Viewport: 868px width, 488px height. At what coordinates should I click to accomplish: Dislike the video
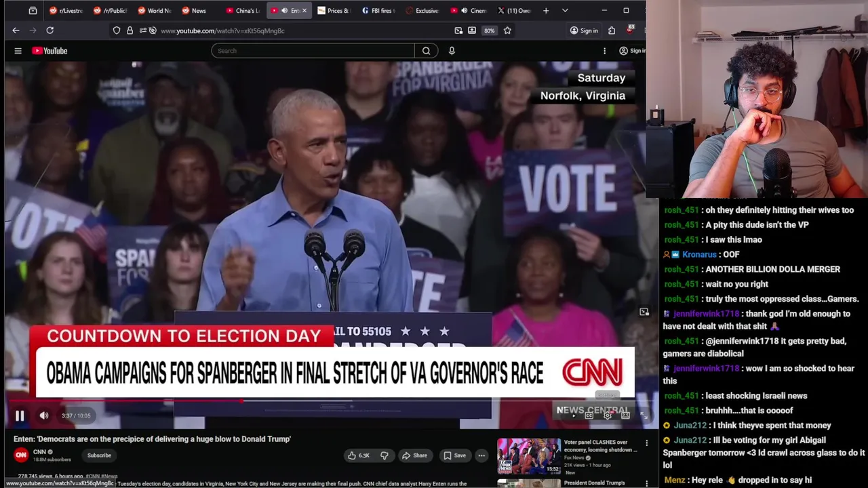point(384,455)
